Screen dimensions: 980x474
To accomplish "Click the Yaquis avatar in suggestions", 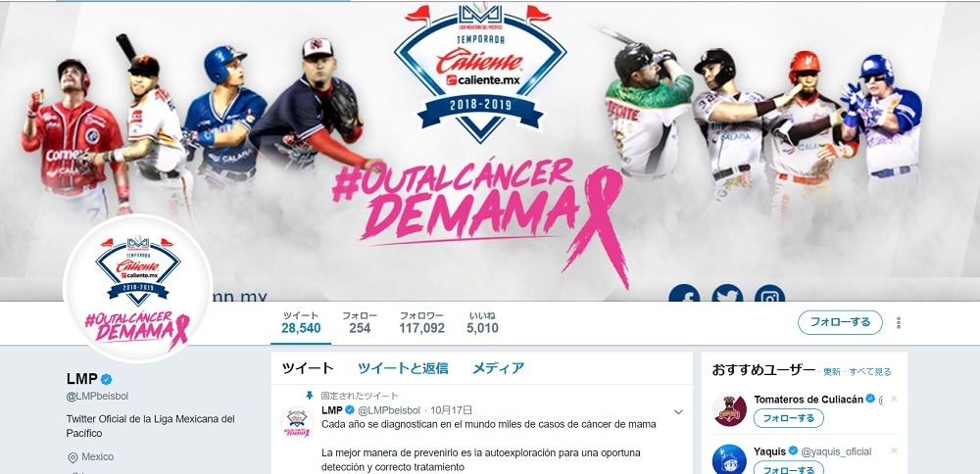I will [x=729, y=459].
